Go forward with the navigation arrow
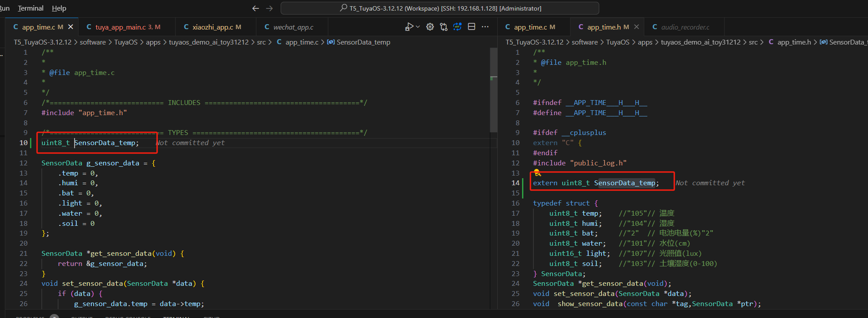This screenshot has width=868, height=318. coord(270,8)
